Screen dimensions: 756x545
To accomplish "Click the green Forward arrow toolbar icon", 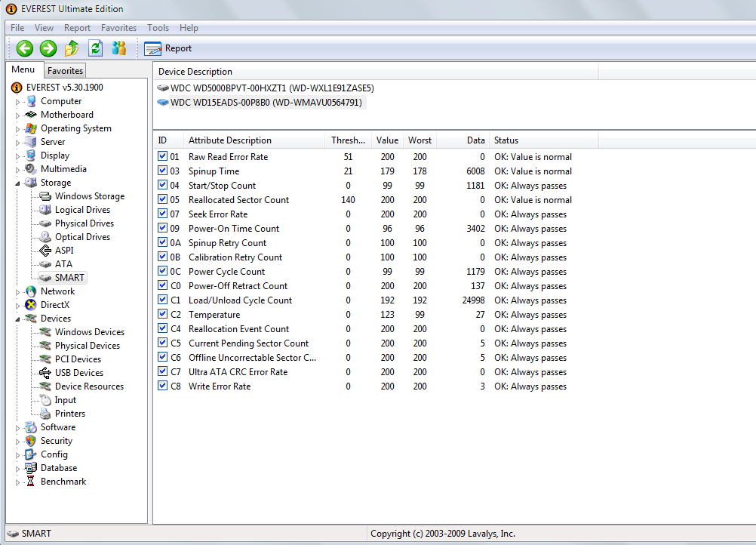I will tap(48, 48).
